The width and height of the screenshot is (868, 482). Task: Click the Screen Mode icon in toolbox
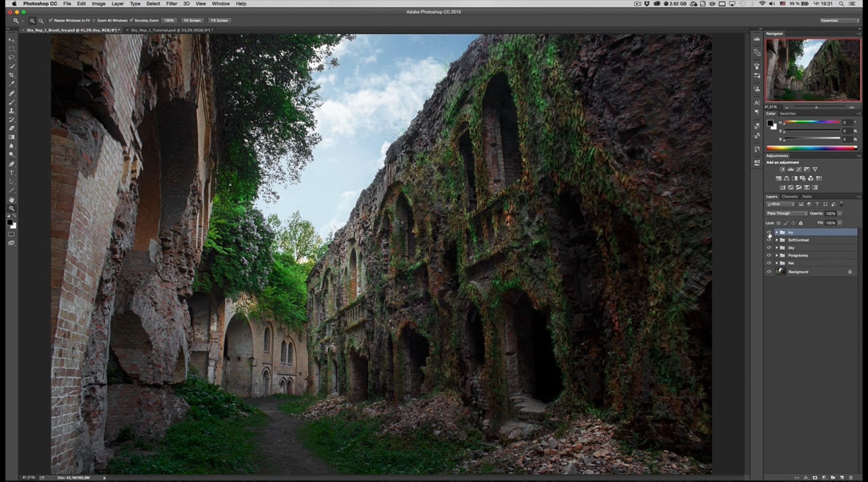click(x=11, y=243)
